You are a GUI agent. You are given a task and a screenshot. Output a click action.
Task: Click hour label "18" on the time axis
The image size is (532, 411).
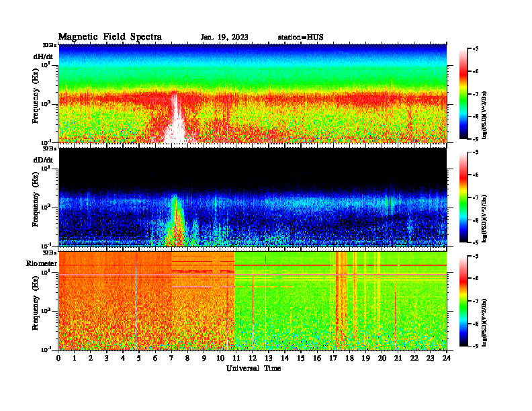pyautogui.click(x=349, y=358)
